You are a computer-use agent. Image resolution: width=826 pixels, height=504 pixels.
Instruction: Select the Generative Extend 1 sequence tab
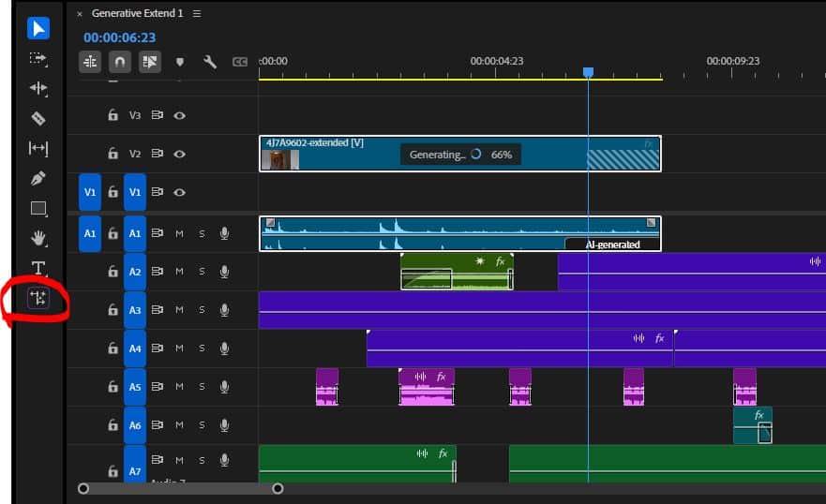(x=138, y=13)
